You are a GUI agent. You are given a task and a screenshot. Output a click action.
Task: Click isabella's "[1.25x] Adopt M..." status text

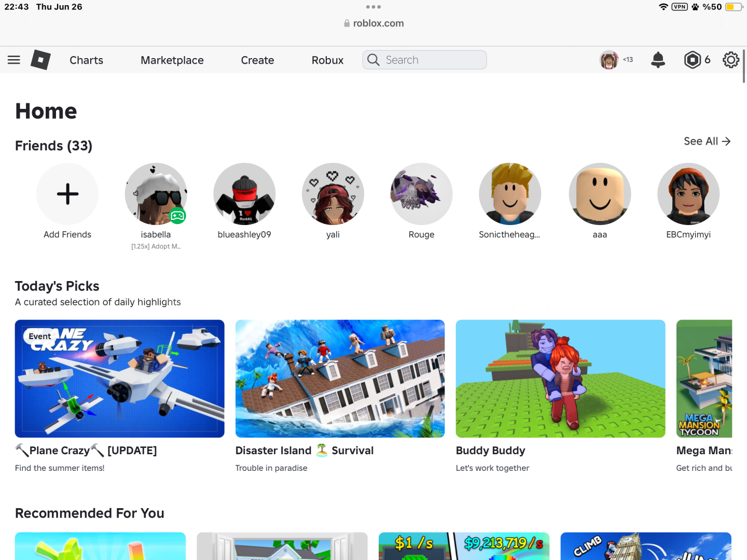[156, 246]
